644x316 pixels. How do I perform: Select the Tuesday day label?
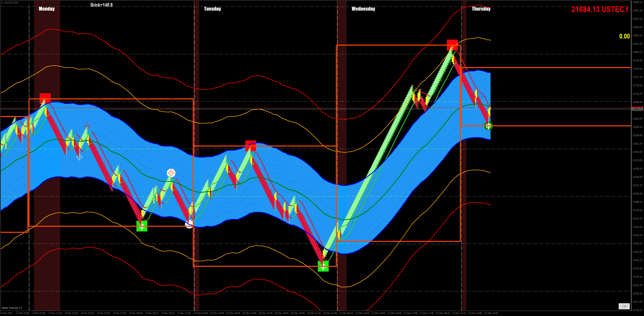(212, 9)
